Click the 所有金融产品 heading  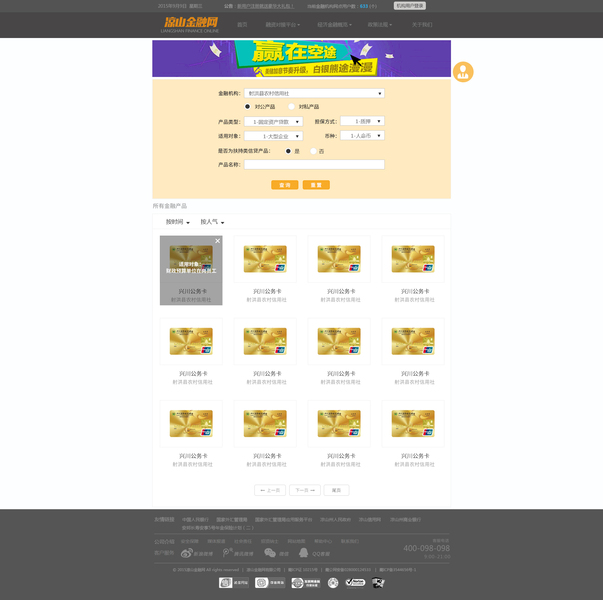coord(170,206)
